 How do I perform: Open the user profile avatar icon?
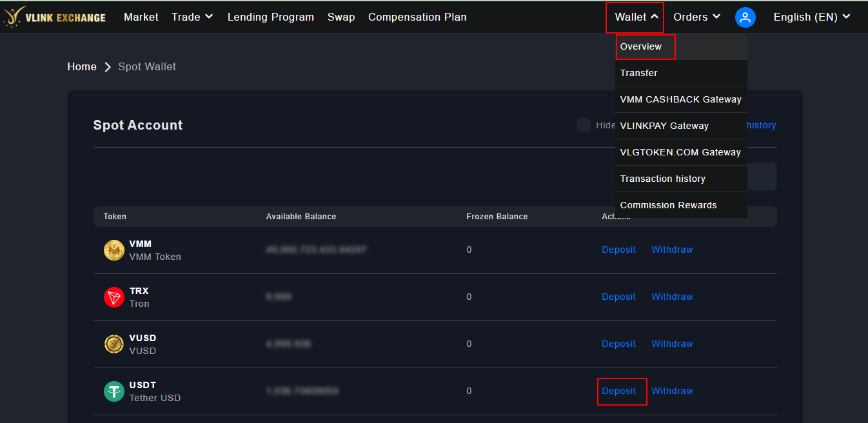pyautogui.click(x=745, y=17)
